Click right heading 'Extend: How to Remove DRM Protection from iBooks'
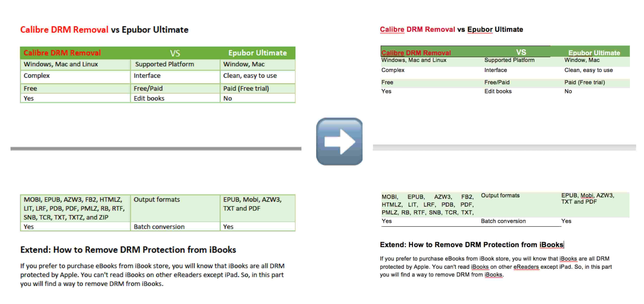Screen dimensions: 644x304 tap(472, 245)
